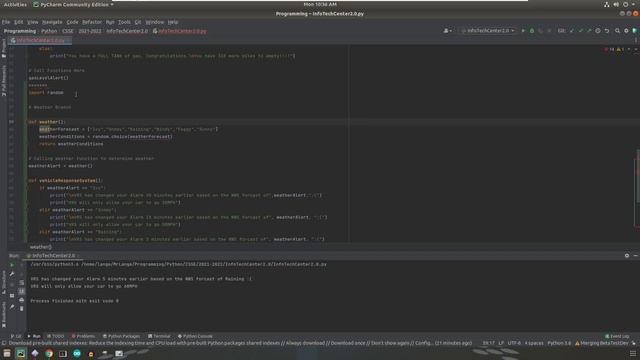Image resolution: width=640 pixels, height=360 pixels.
Task: Click the wrench settings icon in Run panel
Action: [12, 274]
